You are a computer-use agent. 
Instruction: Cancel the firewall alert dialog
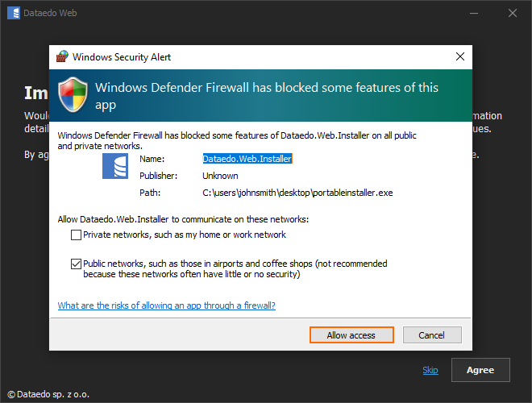pos(430,335)
